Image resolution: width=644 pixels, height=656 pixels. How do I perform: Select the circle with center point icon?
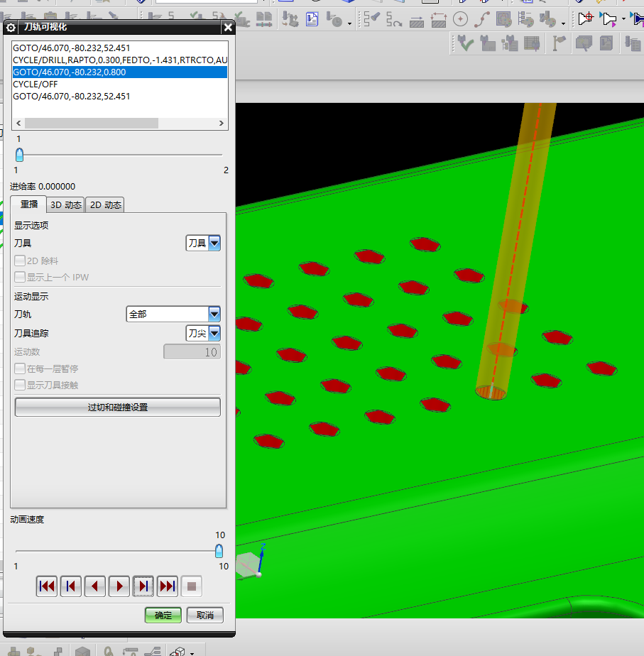coord(460,19)
